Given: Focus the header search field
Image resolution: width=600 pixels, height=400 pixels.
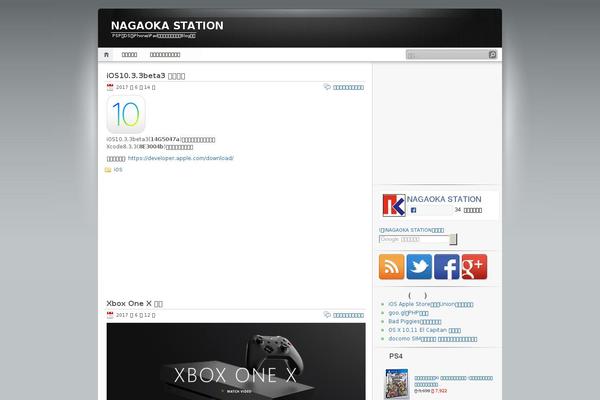Looking at the screenshot, I should click(x=447, y=55).
